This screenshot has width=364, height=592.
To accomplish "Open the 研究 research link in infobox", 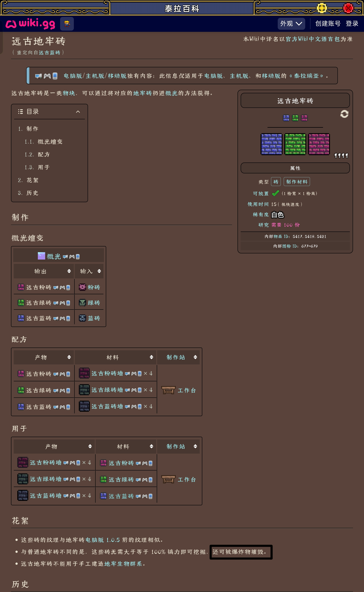I will pos(263,225).
